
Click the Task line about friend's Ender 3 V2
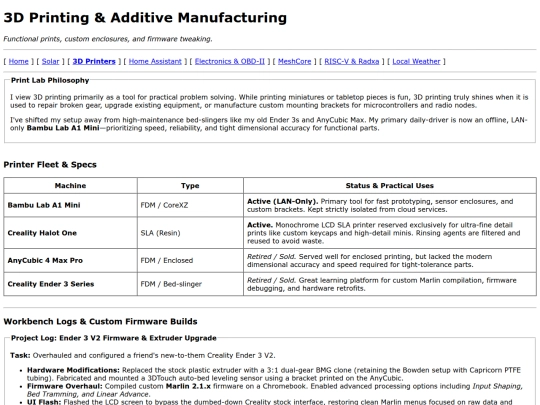143,355
